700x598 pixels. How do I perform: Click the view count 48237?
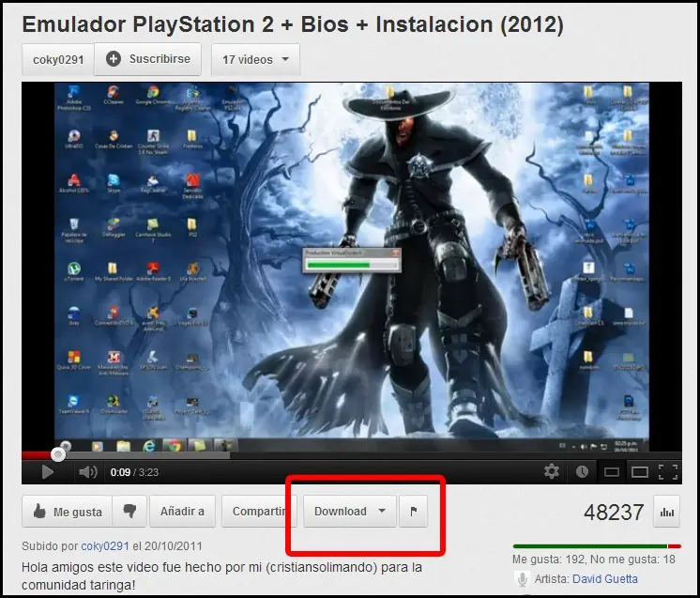click(x=614, y=512)
